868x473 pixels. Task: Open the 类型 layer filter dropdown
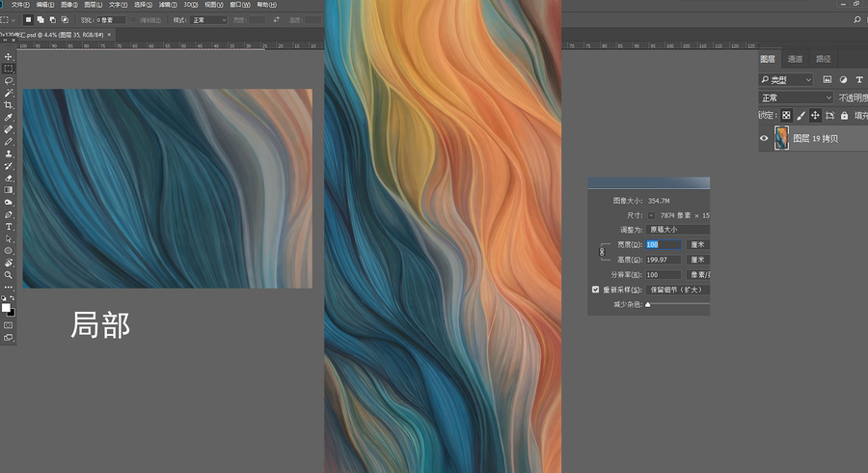point(785,80)
